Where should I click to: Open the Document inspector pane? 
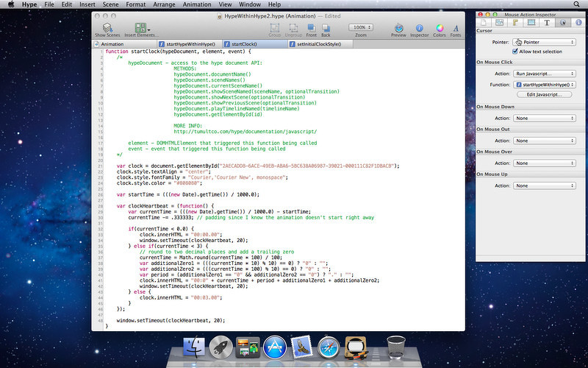coord(484,23)
